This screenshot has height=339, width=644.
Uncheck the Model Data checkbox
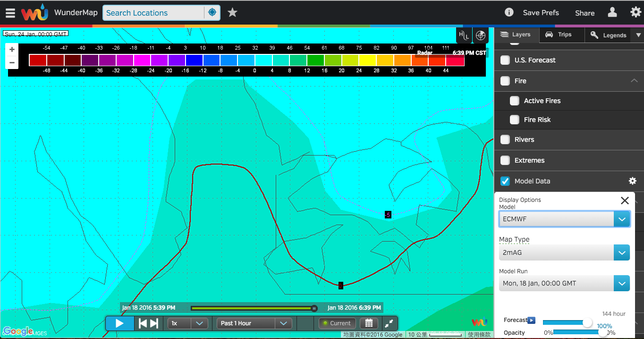click(505, 181)
